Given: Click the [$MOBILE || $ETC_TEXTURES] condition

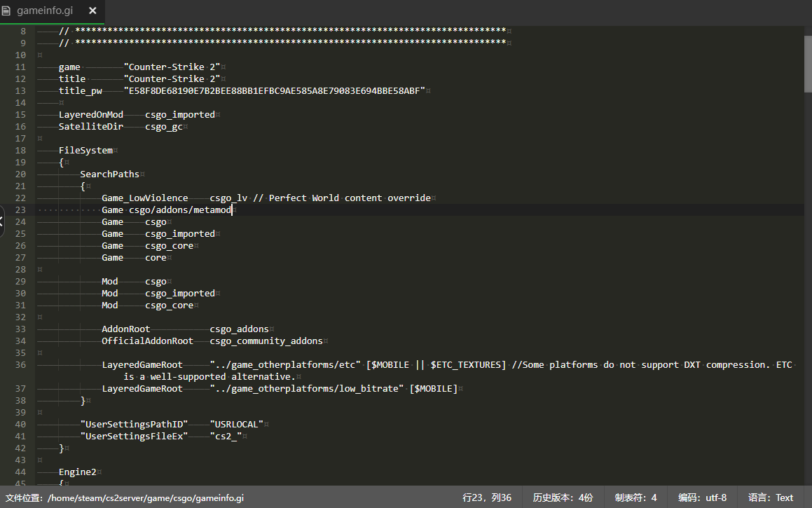Looking at the screenshot, I should click(x=436, y=364).
